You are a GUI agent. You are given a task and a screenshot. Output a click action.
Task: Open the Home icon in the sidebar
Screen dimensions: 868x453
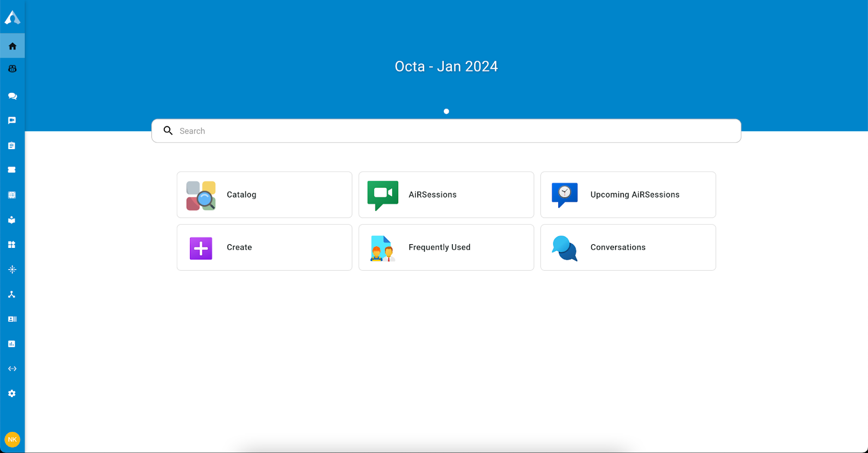click(x=12, y=46)
